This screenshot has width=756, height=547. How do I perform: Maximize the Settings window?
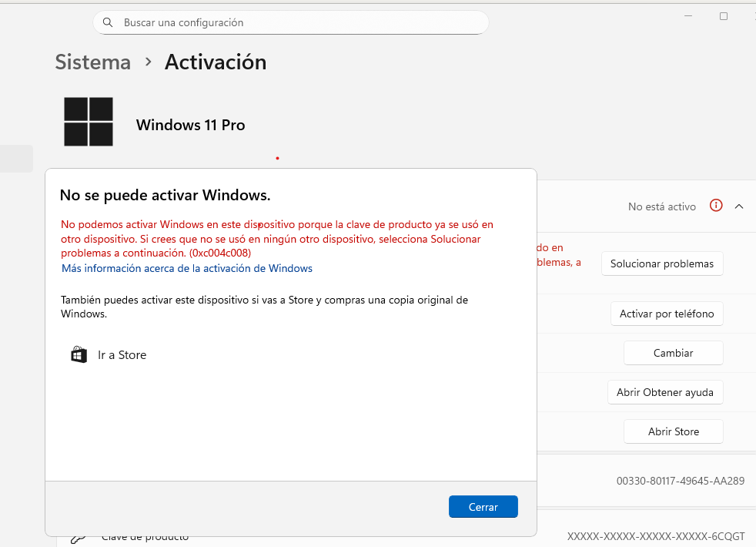pos(724,16)
